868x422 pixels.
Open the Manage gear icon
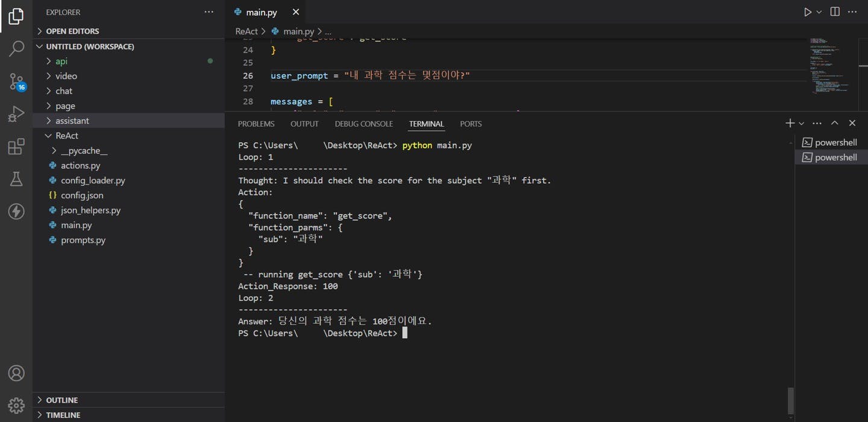coord(16,405)
